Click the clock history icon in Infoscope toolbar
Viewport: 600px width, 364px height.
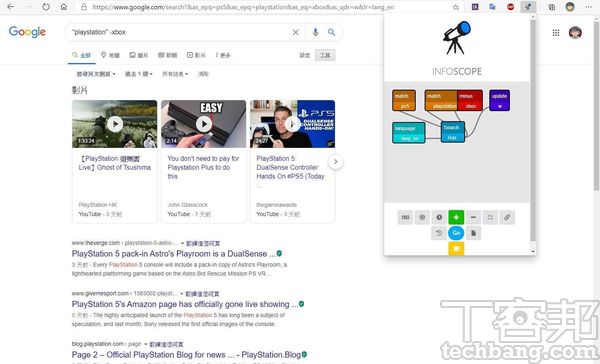[439, 217]
